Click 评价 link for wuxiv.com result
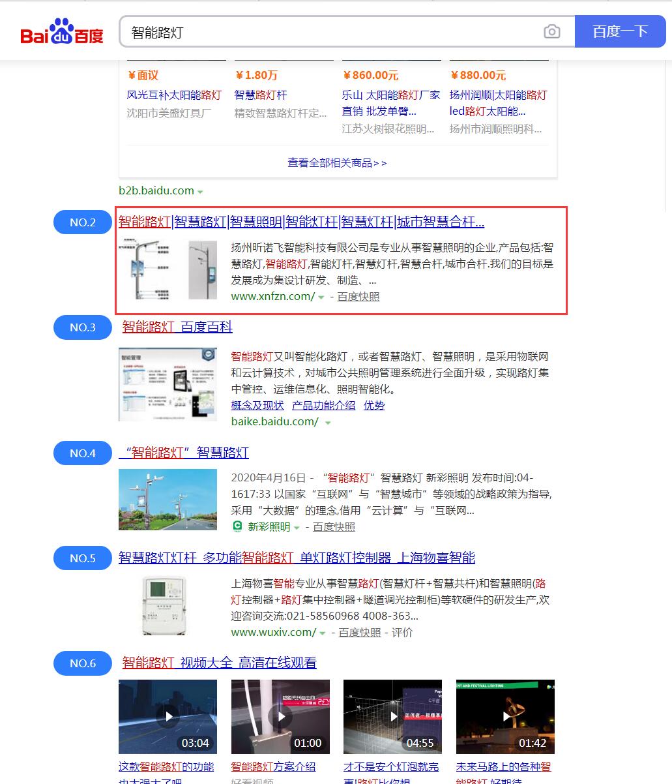The image size is (672, 784). point(402,632)
